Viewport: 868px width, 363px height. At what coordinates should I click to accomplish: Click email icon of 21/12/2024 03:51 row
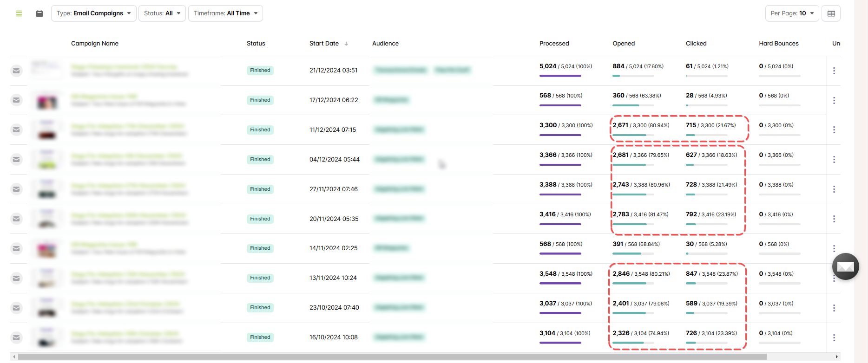tap(16, 71)
